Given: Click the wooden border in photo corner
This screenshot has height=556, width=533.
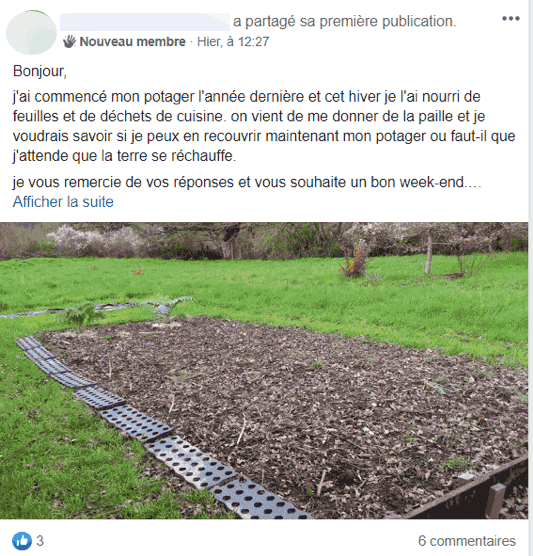Looking at the screenshot, I should (472, 493).
